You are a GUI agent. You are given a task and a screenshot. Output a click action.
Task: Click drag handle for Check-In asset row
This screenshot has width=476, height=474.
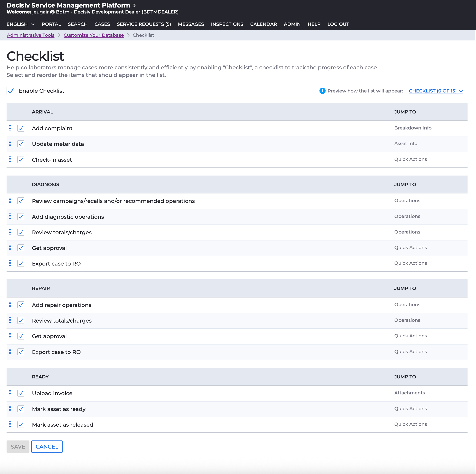click(10, 159)
